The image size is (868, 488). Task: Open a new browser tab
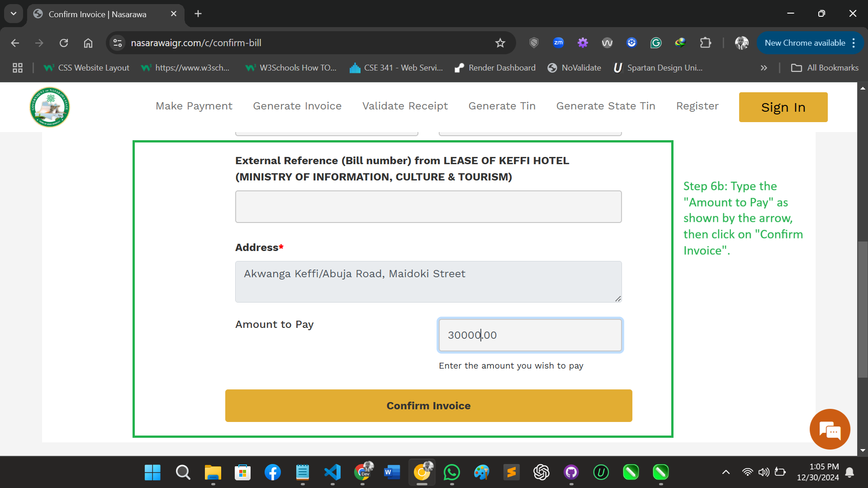[x=198, y=14]
